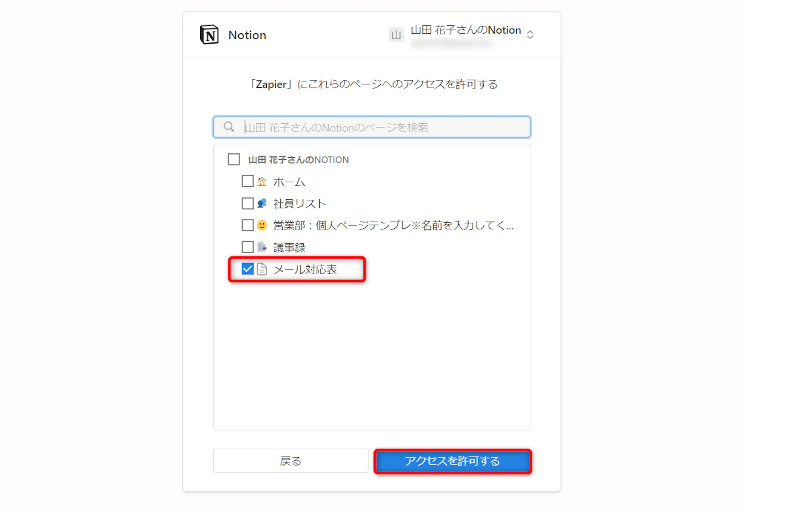The image size is (812, 512).
Task: Select the 営業部 個人ページテンプレ item
Action: [393, 225]
